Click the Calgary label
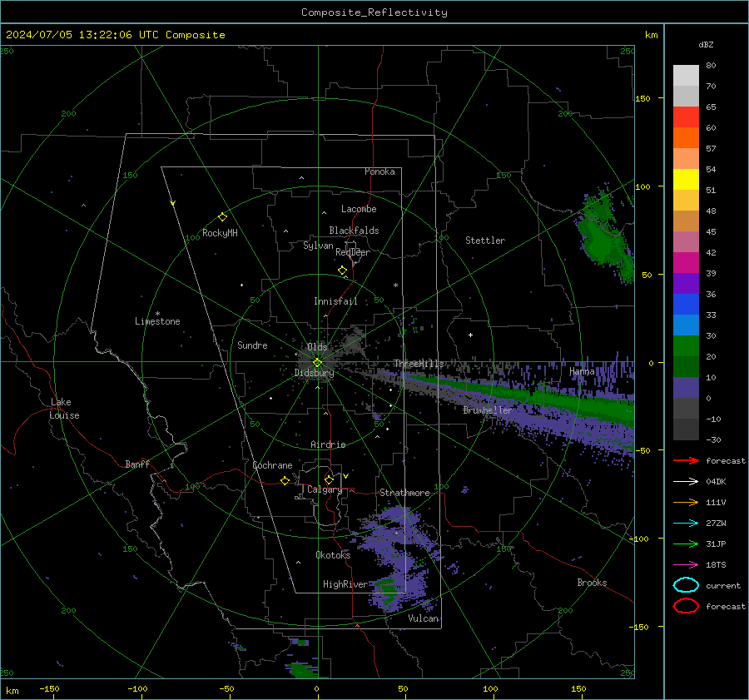The image size is (749, 700). point(325,489)
